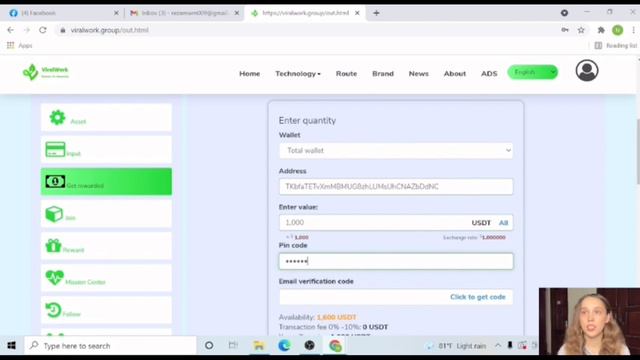Open the Join box sidebar item

click(x=106, y=214)
